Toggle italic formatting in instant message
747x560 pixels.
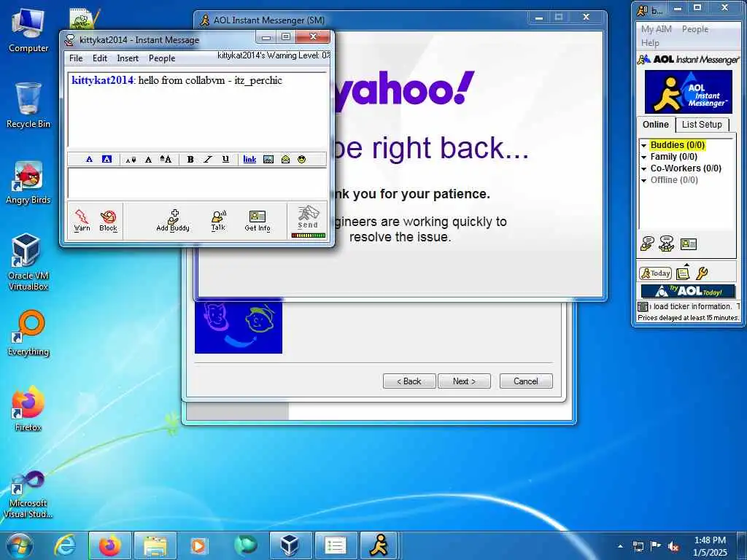click(x=208, y=160)
